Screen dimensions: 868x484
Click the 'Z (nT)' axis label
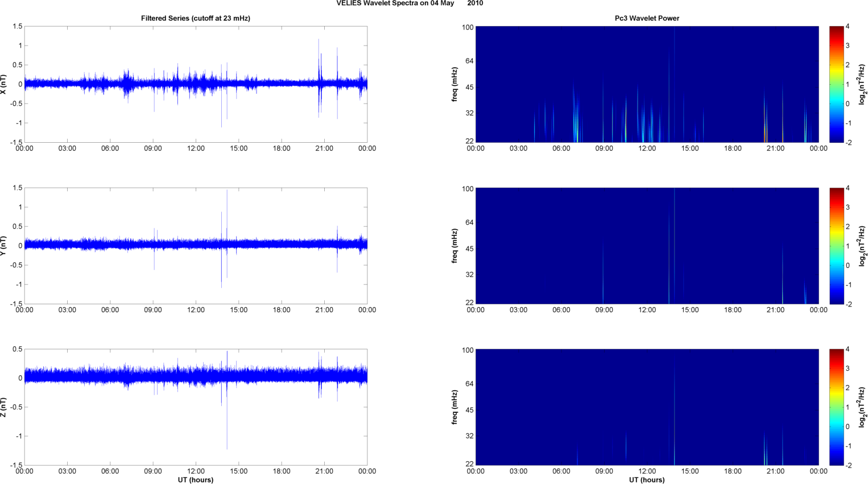coord(3,407)
